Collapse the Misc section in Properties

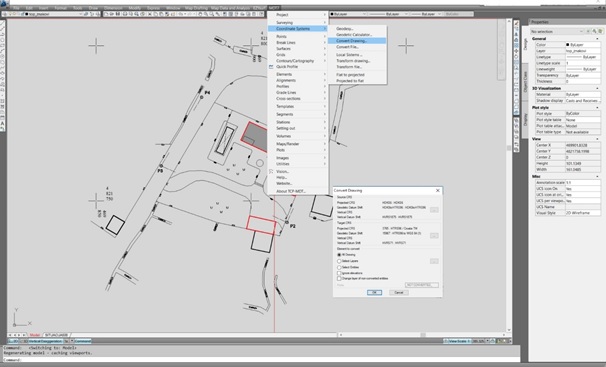[x=597, y=177]
